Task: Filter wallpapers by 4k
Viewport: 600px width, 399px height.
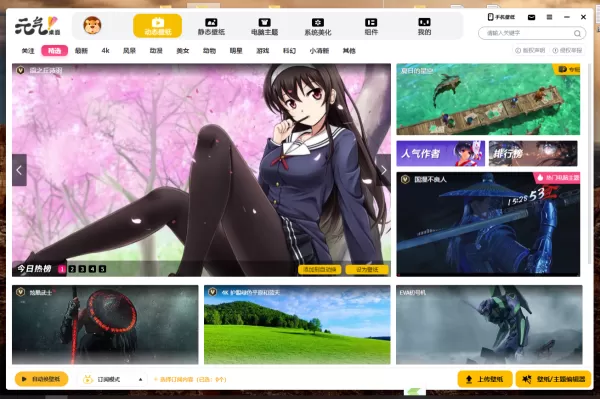Action: pos(106,50)
